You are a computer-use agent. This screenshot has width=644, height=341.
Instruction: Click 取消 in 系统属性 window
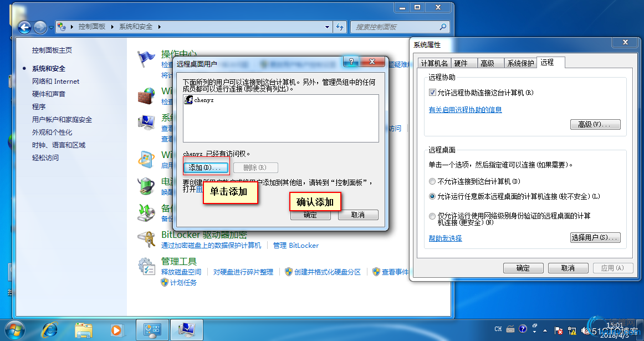coord(568,268)
